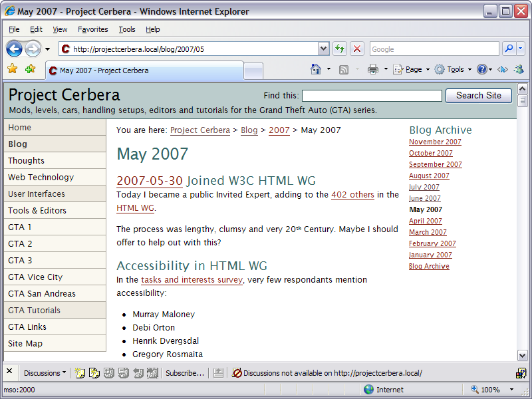Close the Discussions toolbar with X

tap(9, 372)
